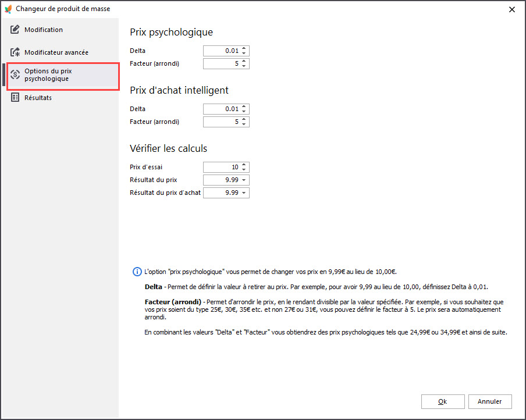The height and width of the screenshot is (420, 526).
Task: Switch to the Résultats tab
Action: [38, 98]
